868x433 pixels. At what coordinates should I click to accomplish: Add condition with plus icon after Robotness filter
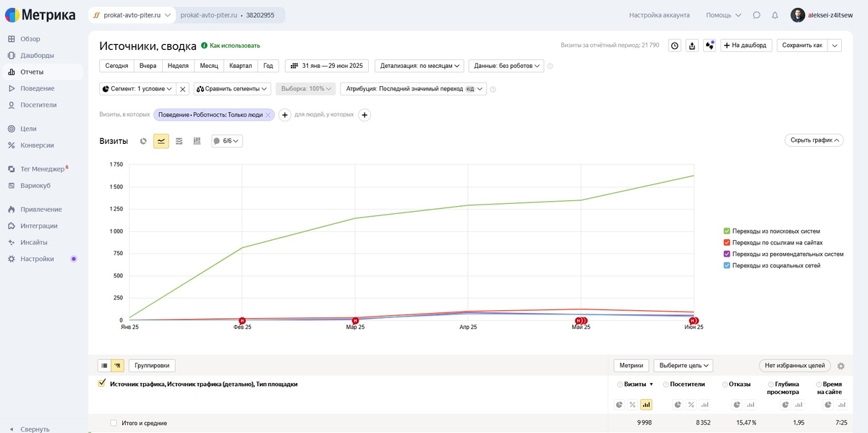(x=285, y=115)
